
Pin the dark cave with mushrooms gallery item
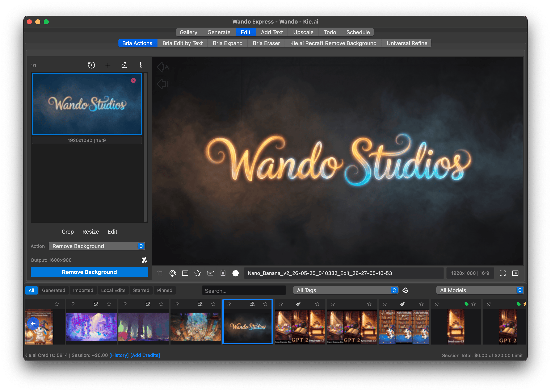coord(125,304)
